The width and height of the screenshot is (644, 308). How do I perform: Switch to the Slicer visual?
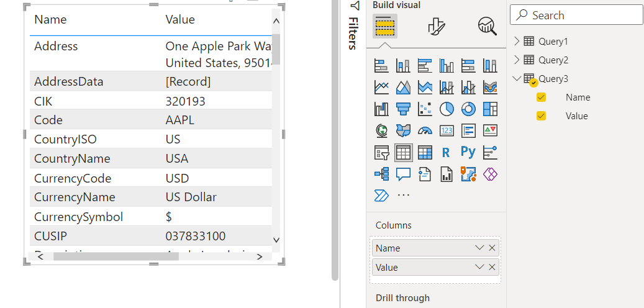coord(381,152)
